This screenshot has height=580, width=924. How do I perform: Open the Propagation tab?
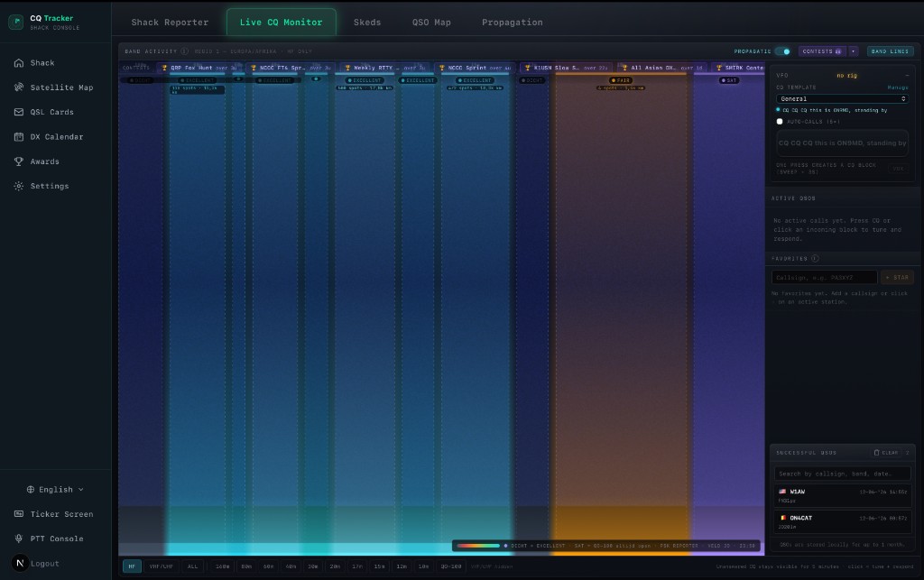tap(513, 23)
